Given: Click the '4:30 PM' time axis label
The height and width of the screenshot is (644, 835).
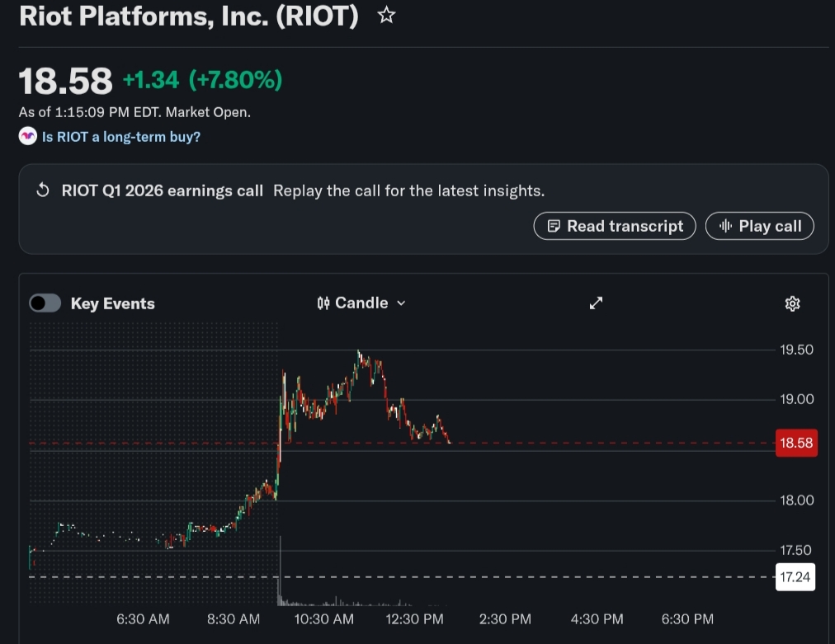Looking at the screenshot, I should [x=597, y=619].
